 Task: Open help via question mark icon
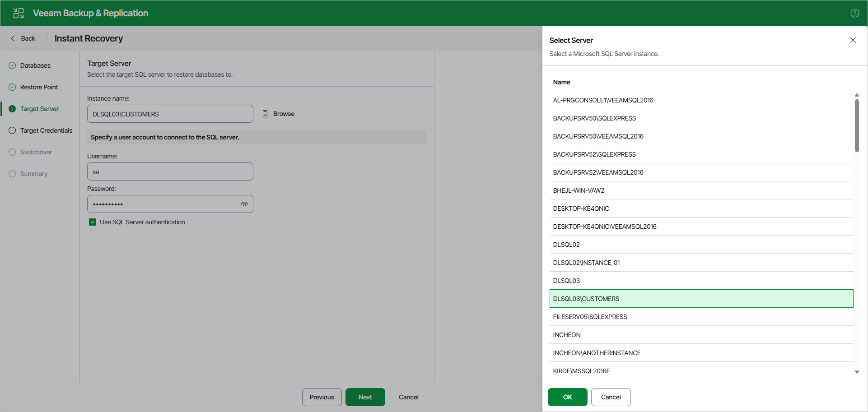point(854,13)
